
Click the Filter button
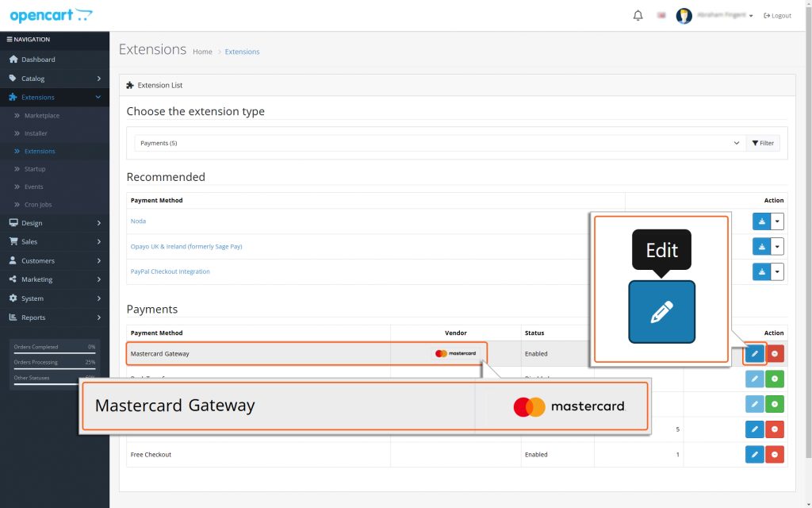(762, 143)
